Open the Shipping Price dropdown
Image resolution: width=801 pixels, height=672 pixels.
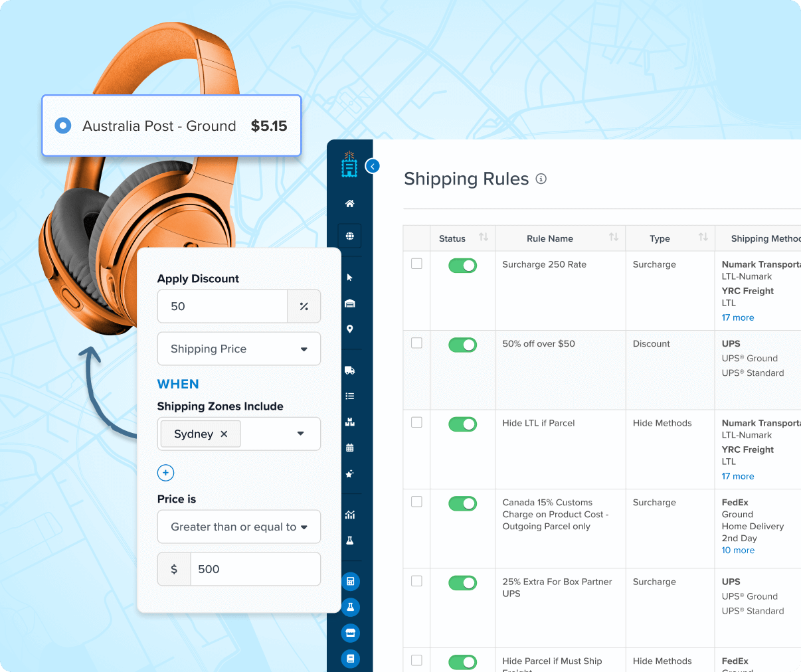(238, 349)
